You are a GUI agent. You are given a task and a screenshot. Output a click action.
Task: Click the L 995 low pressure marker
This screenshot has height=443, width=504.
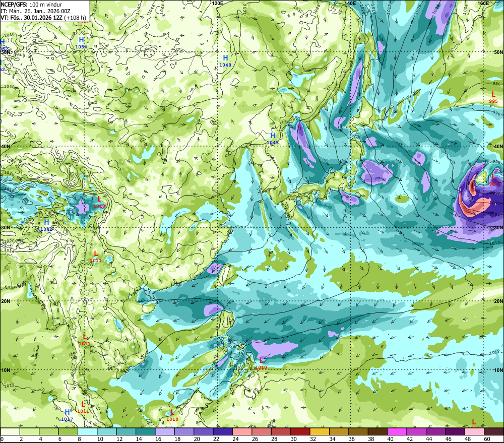pos(493,97)
